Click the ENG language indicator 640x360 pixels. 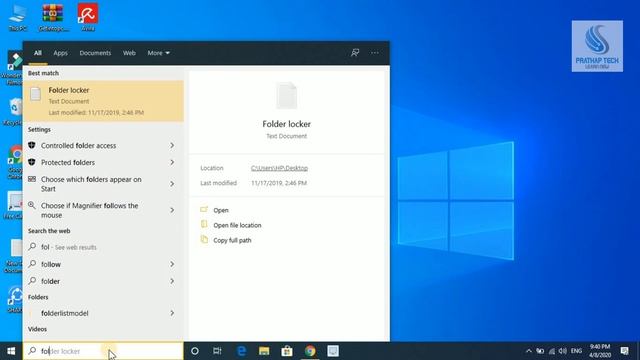point(576,351)
